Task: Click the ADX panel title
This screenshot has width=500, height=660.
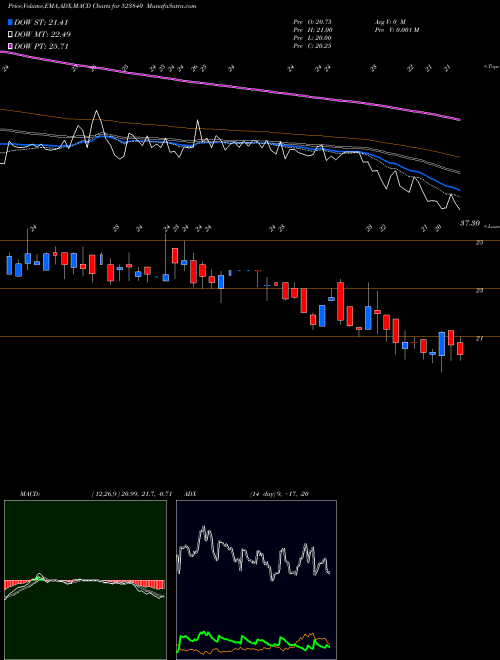Action: (191, 494)
